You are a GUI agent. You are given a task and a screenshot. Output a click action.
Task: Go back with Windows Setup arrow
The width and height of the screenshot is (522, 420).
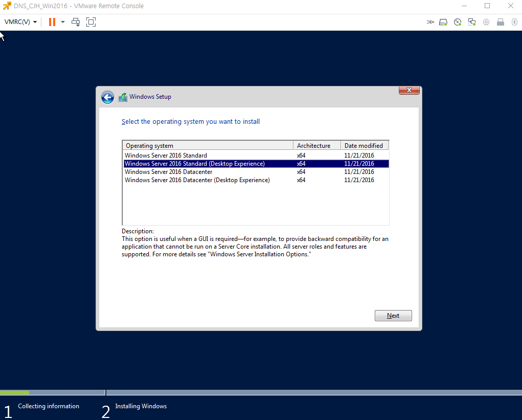coord(107,97)
